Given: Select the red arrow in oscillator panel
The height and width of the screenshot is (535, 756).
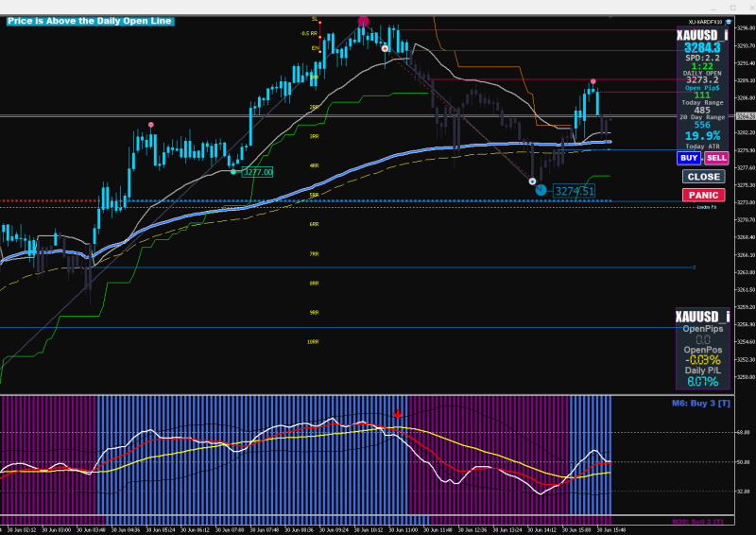Looking at the screenshot, I should (397, 414).
